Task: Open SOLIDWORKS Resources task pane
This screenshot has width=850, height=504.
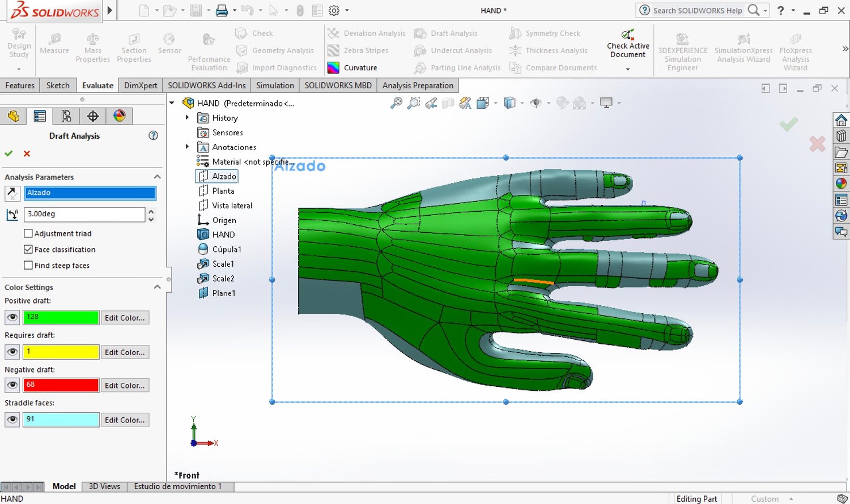Action: click(x=841, y=120)
